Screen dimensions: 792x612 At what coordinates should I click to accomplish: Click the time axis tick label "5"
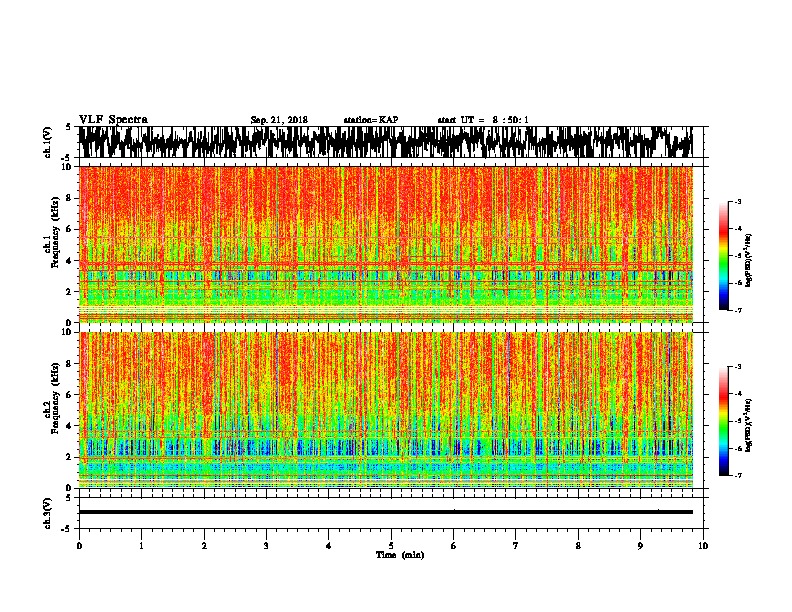(391, 546)
